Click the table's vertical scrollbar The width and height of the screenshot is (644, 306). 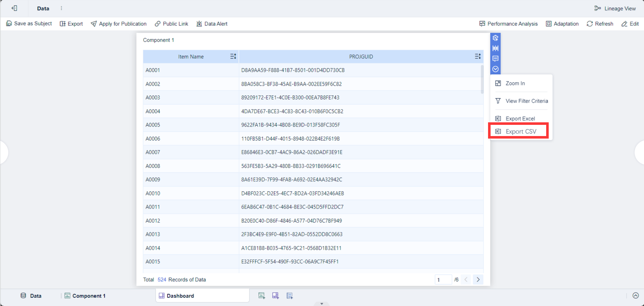(482, 79)
